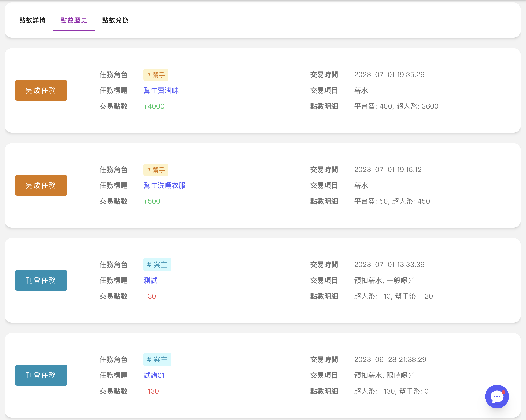The height and width of the screenshot is (420, 526).
Task: Click the # 案主 tag for 測試 record
Action: point(157,265)
